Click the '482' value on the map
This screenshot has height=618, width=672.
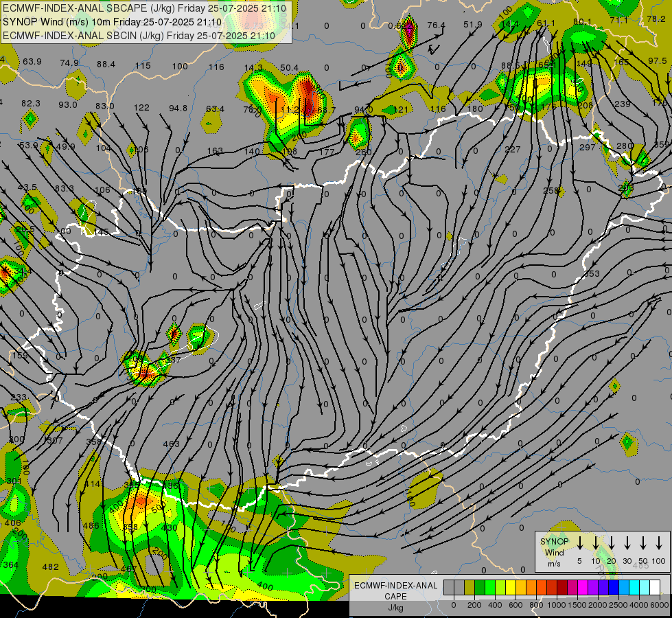click(x=51, y=567)
